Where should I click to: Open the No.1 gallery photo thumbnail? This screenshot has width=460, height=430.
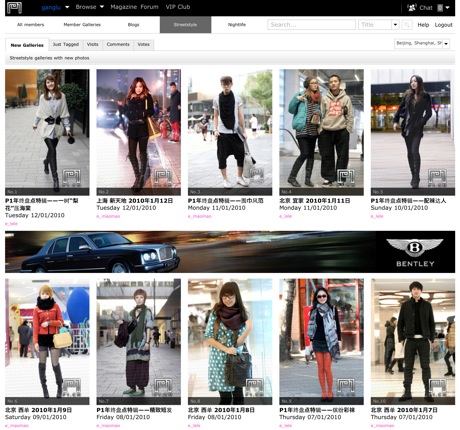pyautogui.click(x=47, y=132)
